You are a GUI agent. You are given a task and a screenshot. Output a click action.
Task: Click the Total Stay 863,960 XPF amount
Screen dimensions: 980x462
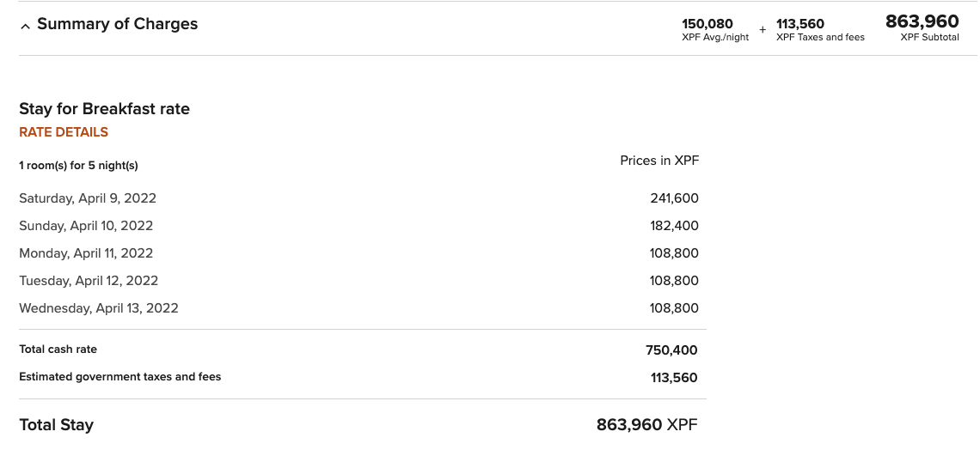[x=646, y=425]
